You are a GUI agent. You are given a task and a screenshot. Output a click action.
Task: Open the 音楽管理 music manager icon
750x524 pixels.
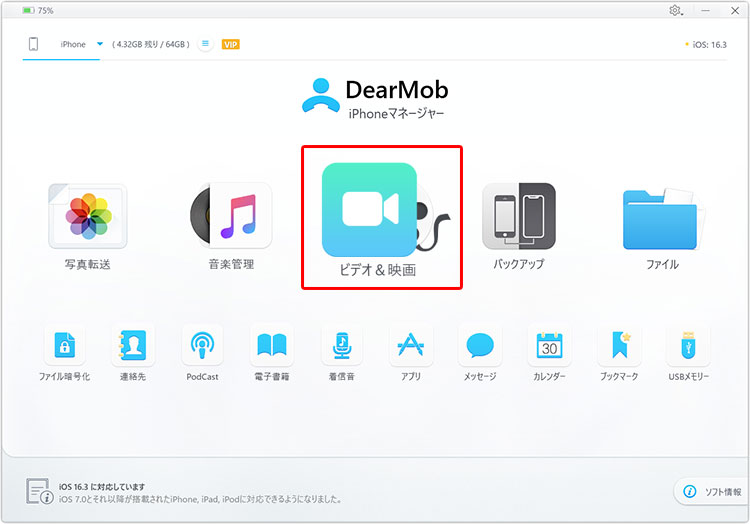pyautogui.click(x=231, y=215)
